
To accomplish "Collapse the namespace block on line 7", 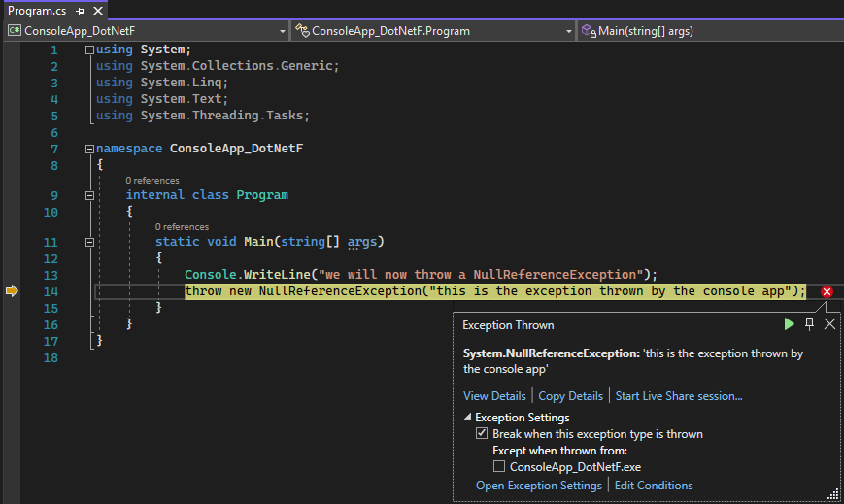I will click(x=89, y=149).
